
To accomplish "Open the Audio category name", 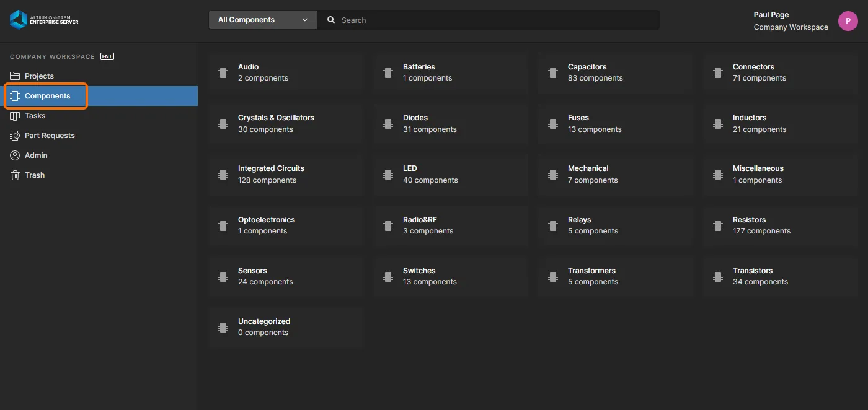I will point(249,67).
